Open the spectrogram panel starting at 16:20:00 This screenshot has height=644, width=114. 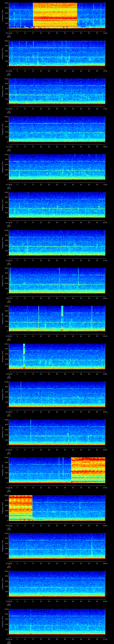pyautogui.click(x=57, y=243)
